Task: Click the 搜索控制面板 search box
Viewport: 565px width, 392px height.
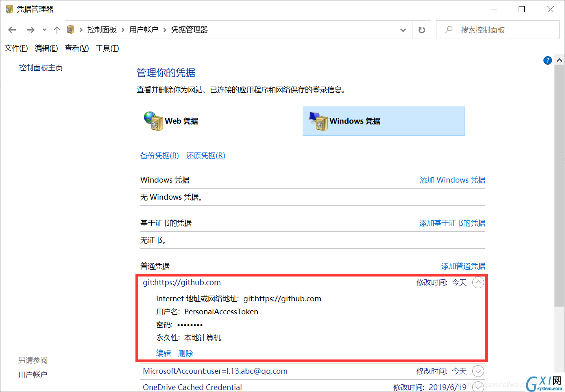Action: coord(497,30)
